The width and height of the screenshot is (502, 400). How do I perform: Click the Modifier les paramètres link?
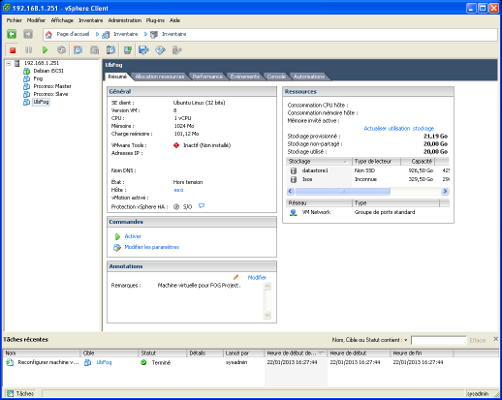click(152, 247)
